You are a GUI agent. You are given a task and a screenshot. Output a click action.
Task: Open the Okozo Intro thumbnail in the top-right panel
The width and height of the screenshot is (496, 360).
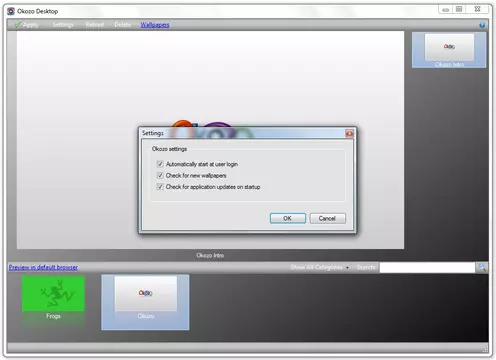(x=449, y=50)
